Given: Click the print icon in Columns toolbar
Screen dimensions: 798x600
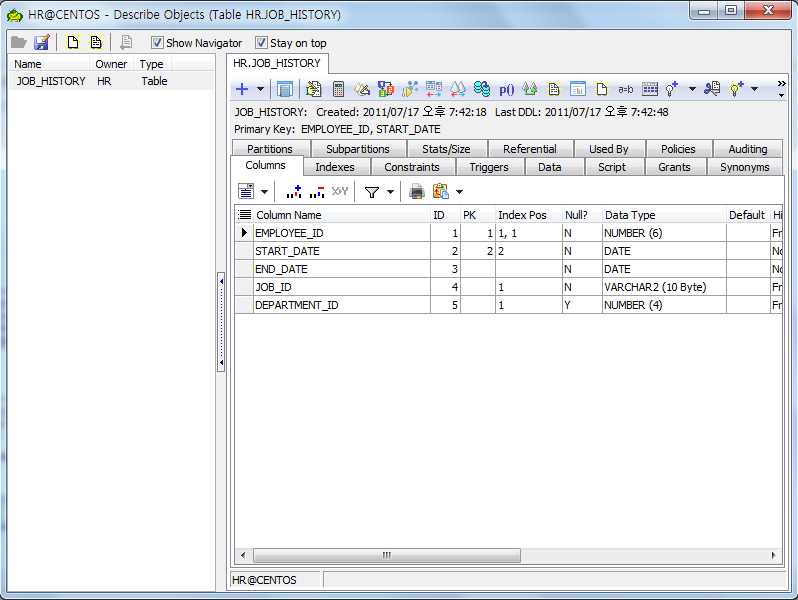Looking at the screenshot, I should pos(417,191).
